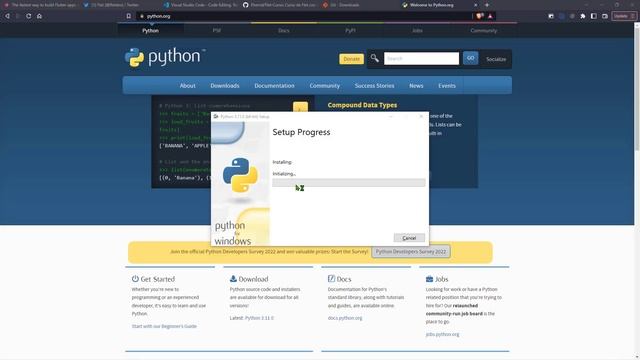The image size is (640, 360).
Task: Open the docs.python.org link
Action: [345, 318]
